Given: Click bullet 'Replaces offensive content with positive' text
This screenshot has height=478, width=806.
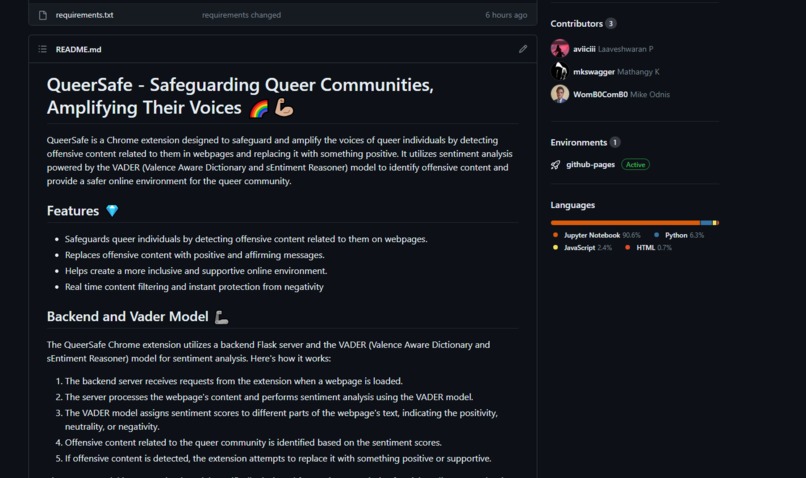Looking at the screenshot, I should 194,255.
